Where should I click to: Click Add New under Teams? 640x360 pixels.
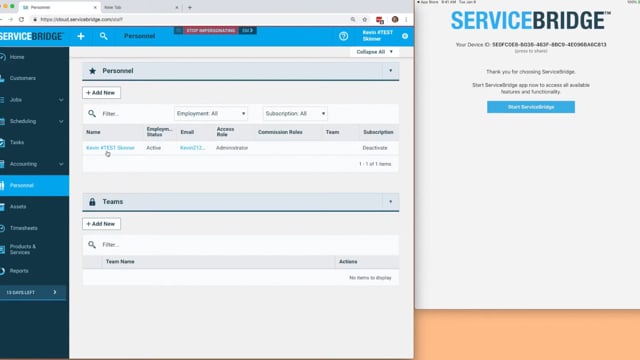101,224
